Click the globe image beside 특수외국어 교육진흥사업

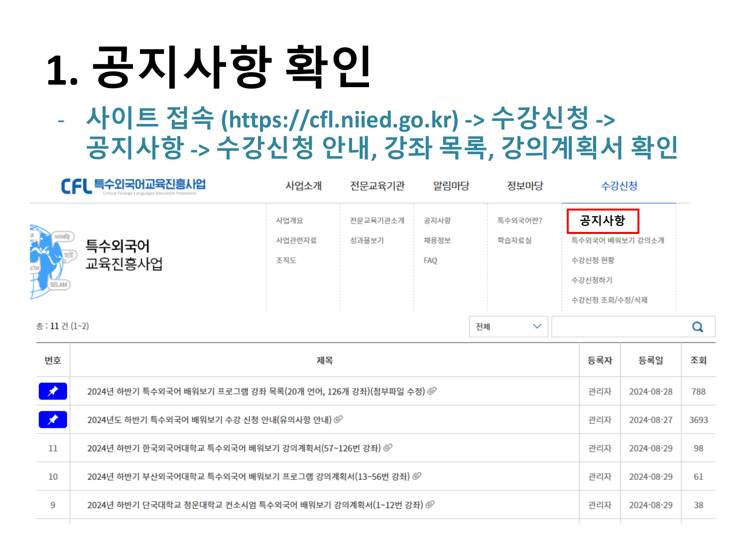click(51, 261)
